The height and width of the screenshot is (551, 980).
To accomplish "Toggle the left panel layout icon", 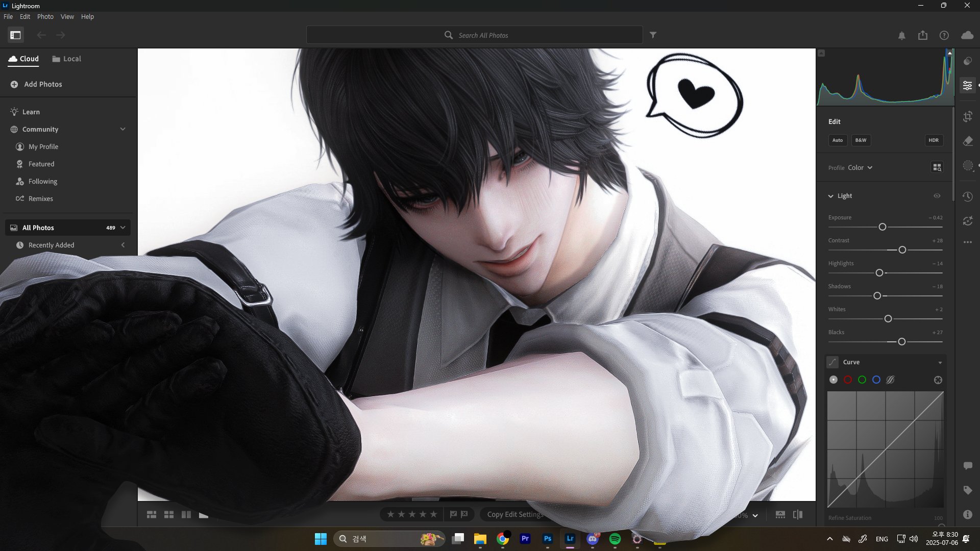I will click(15, 35).
